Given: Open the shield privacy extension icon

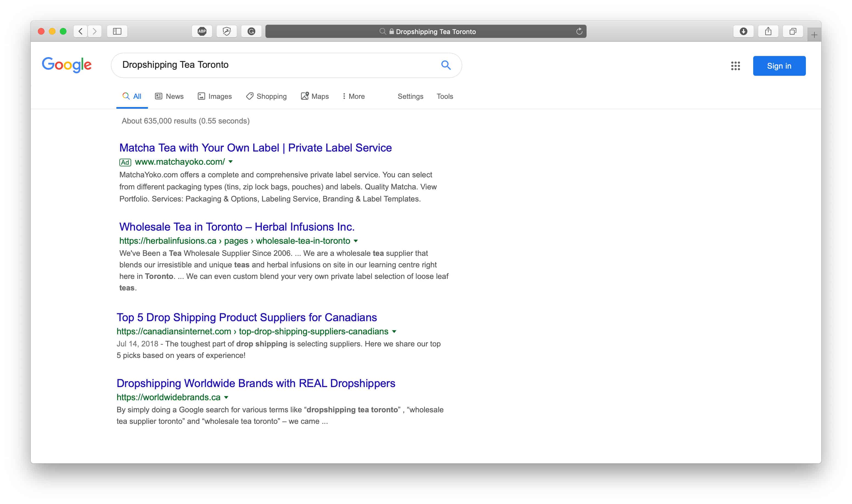Looking at the screenshot, I should tap(226, 31).
